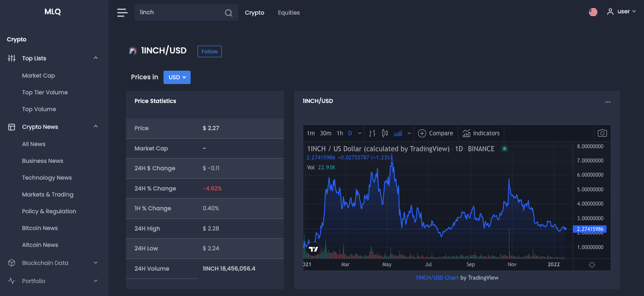Select the 1m timeframe

coord(311,133)
